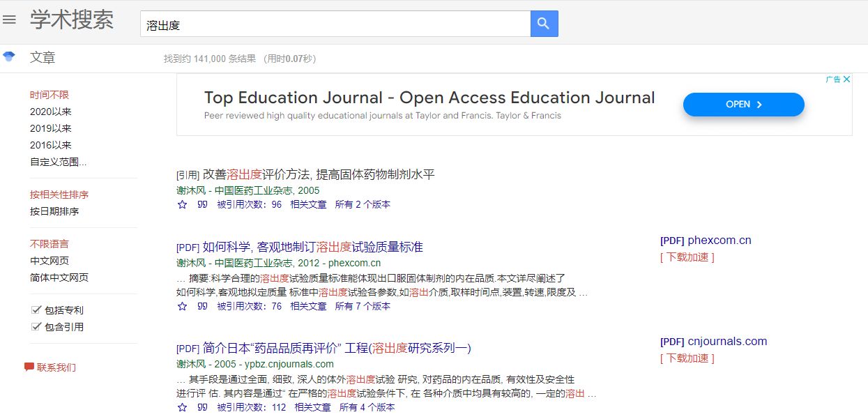Filter results to 2019以来
This screenshot has width=868, height=419.
click(51, 128)
